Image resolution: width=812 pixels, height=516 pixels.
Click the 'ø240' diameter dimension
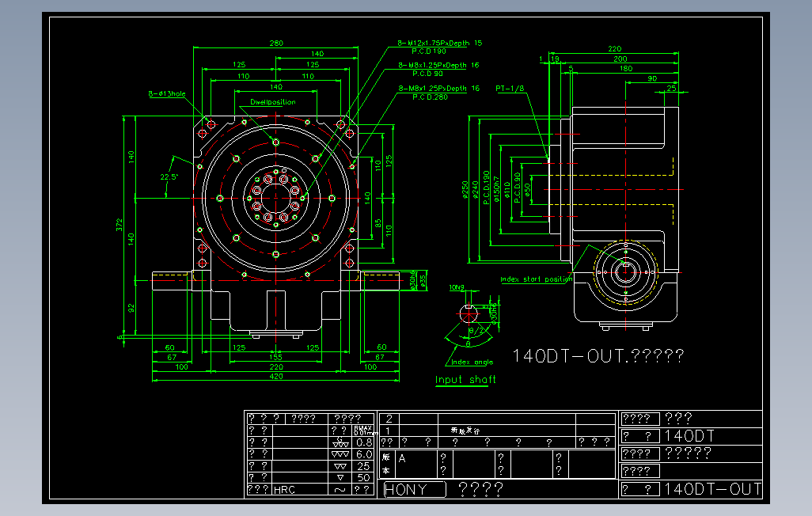click(476, 190)
